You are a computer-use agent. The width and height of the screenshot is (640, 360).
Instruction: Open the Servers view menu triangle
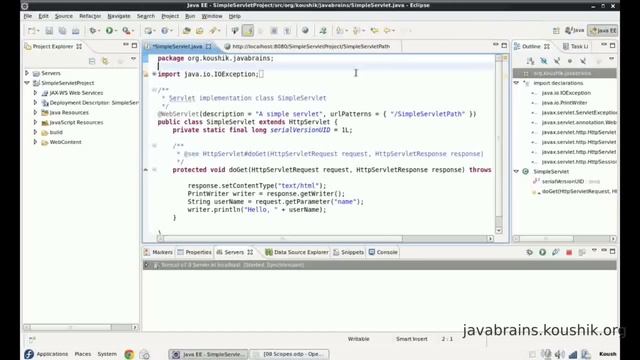(x=594, y=251)
